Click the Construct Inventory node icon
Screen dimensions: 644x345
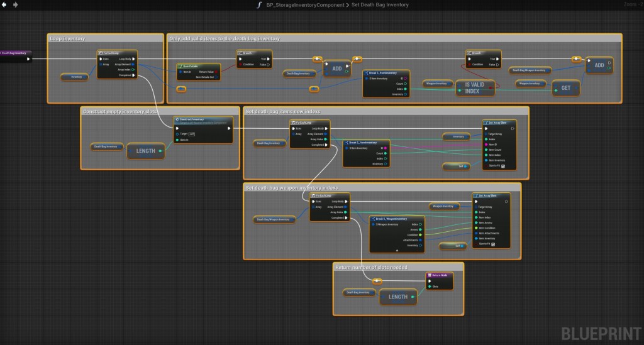click(177, 119)
